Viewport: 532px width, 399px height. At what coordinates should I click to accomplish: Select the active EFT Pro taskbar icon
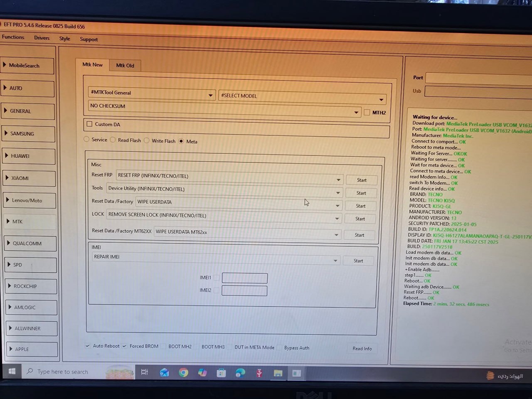pyautogui.click(x=296, y=373)
